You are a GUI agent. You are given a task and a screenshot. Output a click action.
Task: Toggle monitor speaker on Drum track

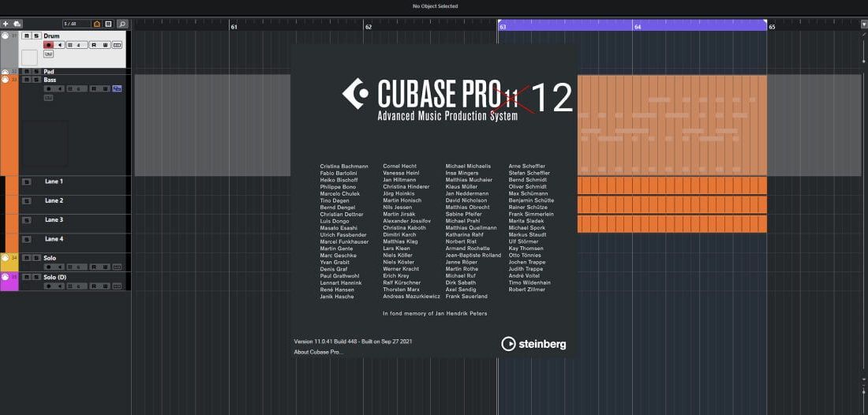[59, 45]
